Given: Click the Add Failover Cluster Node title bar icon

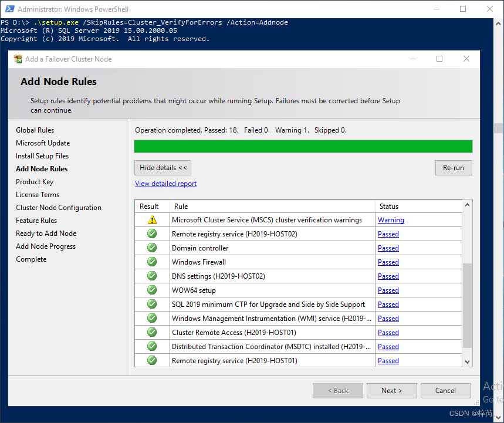Looking at the screenshot, I should pos(16,59).
